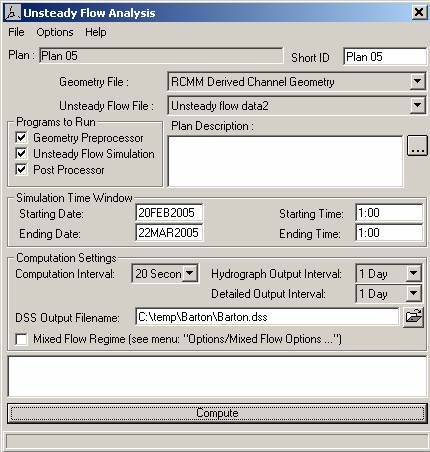430x452 pixels.
Task: Open the Help menu
Action: pos(96,32)
